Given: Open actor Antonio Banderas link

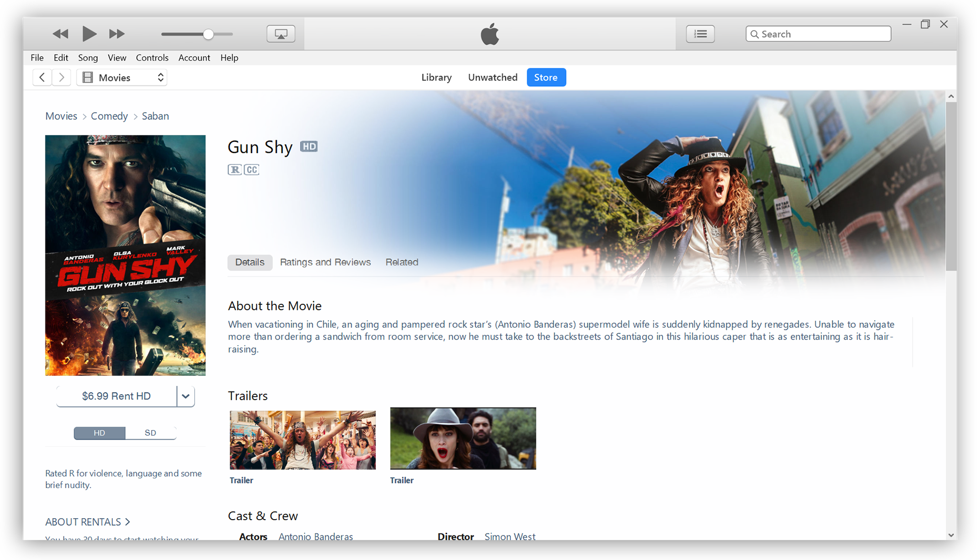Looking at the screenshot, I should (316, 536).
